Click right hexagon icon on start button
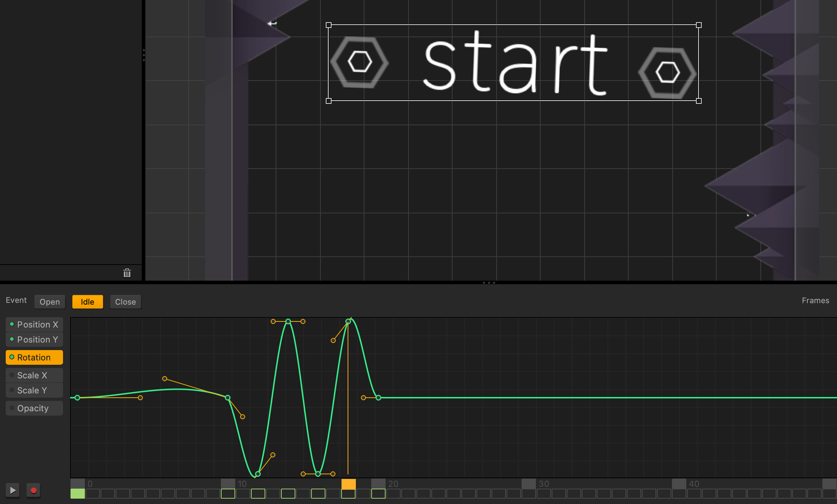Screen dimensions: 837x504 click(667, 72)
